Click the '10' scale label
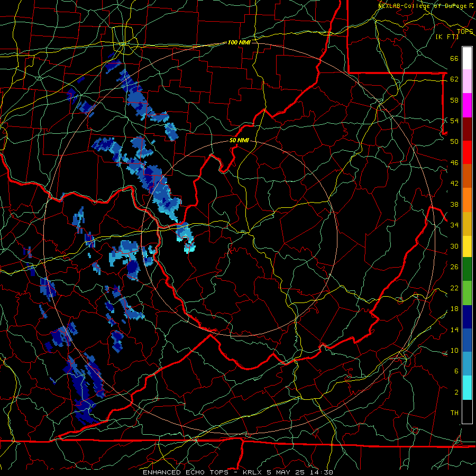476x476 pixels. pyautogui.click(x=454, y=350)
